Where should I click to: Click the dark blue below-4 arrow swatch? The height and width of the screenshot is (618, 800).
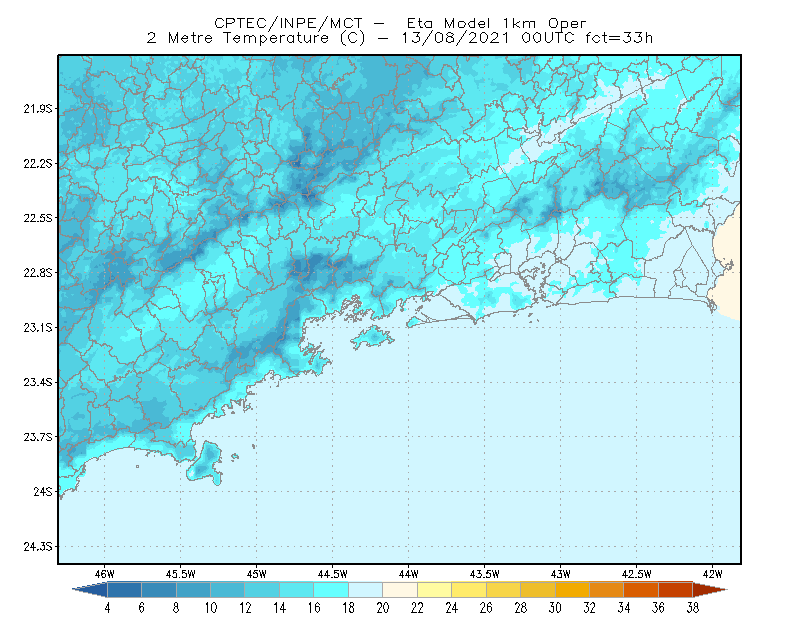point(90,590)
